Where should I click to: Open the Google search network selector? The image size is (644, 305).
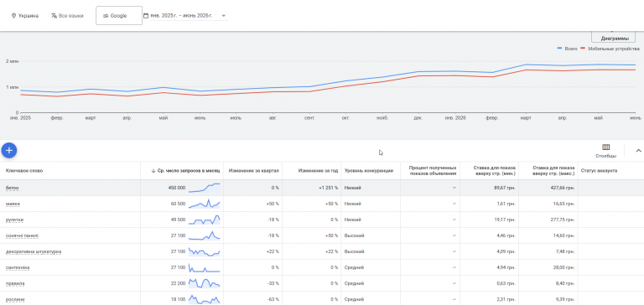tap(119, 16)
